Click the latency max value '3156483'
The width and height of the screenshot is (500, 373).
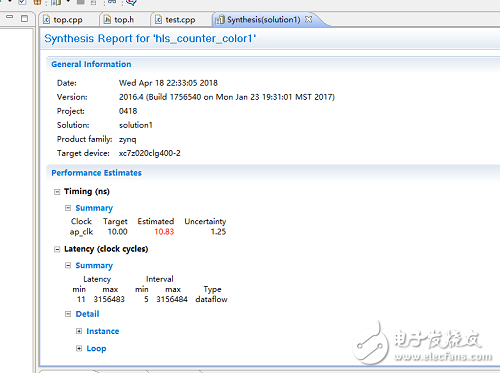(109, 299)
